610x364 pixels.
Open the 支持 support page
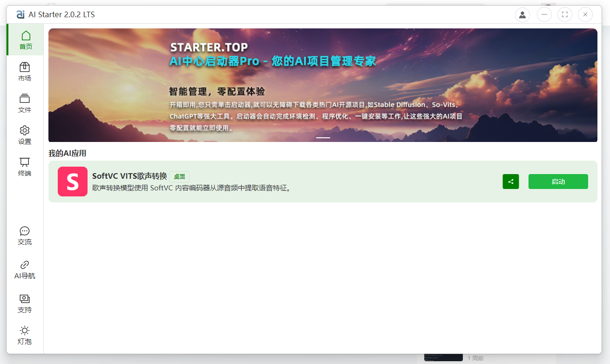(x=25, y=303)
